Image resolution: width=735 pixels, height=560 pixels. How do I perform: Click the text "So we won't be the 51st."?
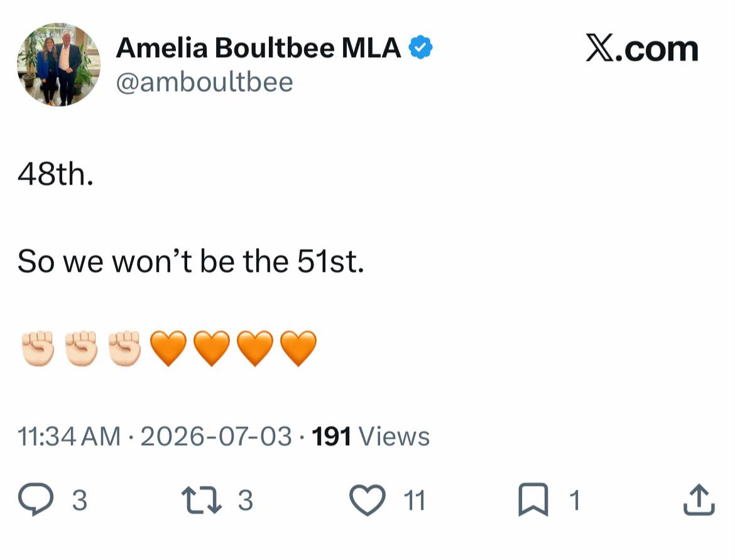pos(191,261)
